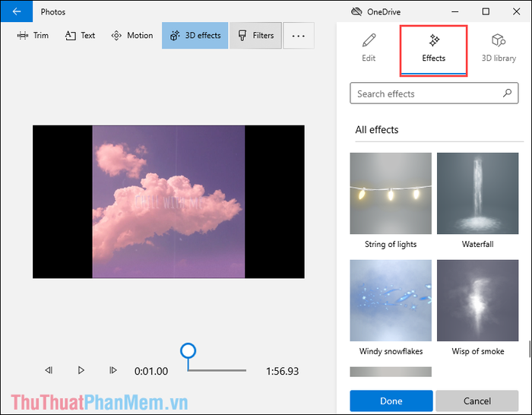
Task: Focus the Search effects field
Action: coord(434,93)
